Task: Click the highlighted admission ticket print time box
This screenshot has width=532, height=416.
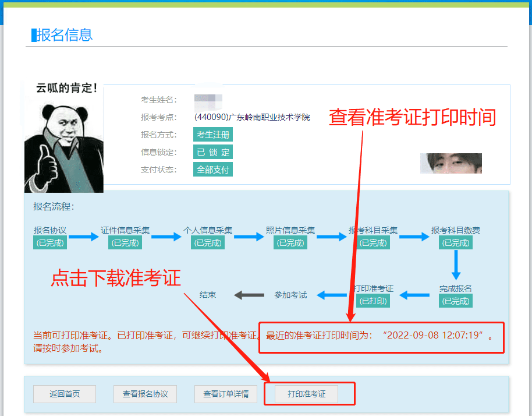Action: pyautogui.click(x=381, y=337)
